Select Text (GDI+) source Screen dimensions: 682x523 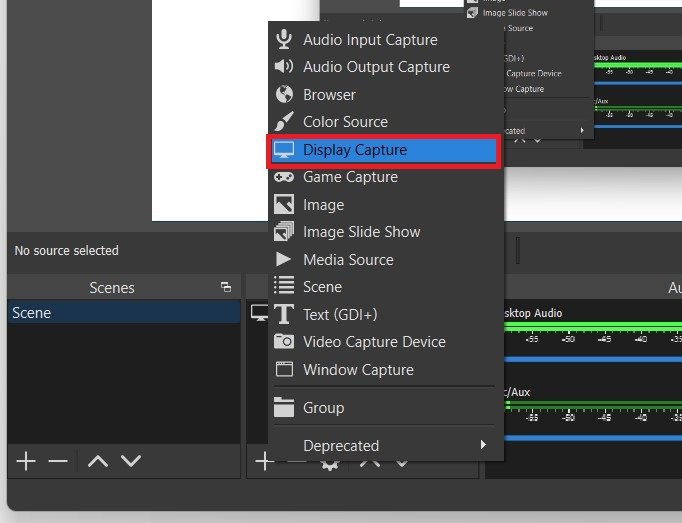pos(386,315)
